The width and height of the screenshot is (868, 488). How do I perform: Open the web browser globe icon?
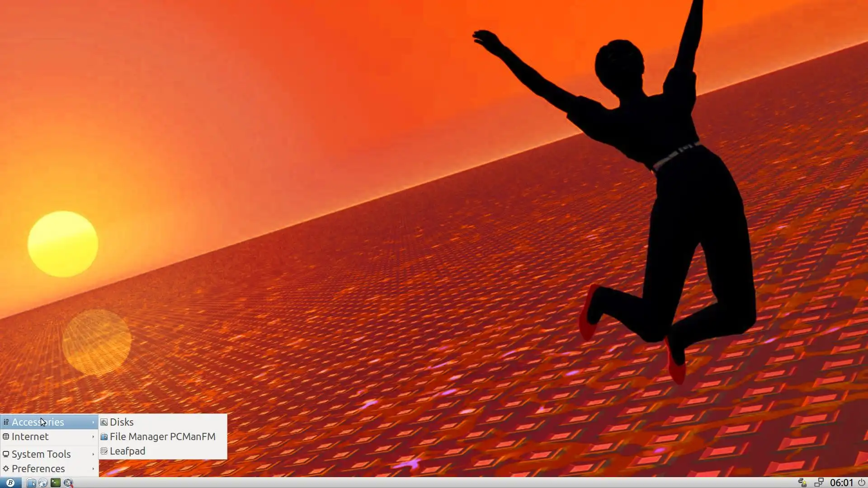click(x=43, y=483)
